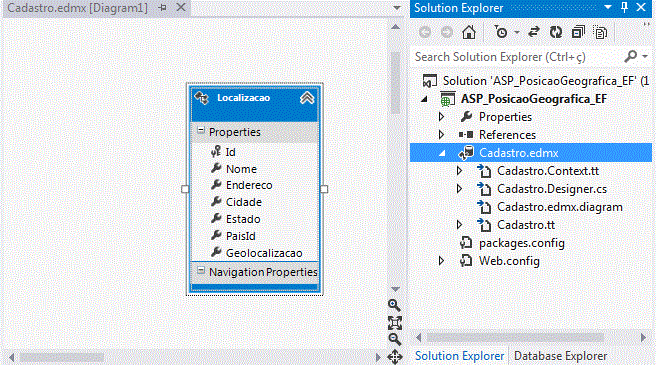Select the Cadastro.edmx [Diagram1] document tab
This screenshot has width=656, height=365.
(77, 8)
